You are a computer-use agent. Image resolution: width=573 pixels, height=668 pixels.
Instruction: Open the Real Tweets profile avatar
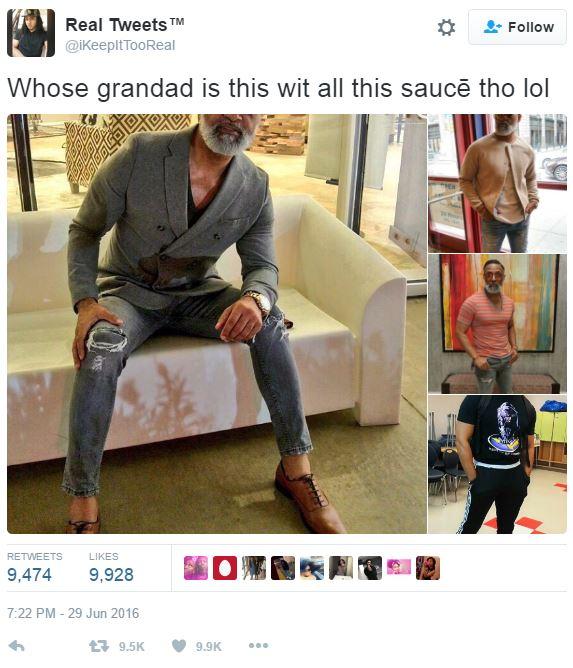(31, 33)
